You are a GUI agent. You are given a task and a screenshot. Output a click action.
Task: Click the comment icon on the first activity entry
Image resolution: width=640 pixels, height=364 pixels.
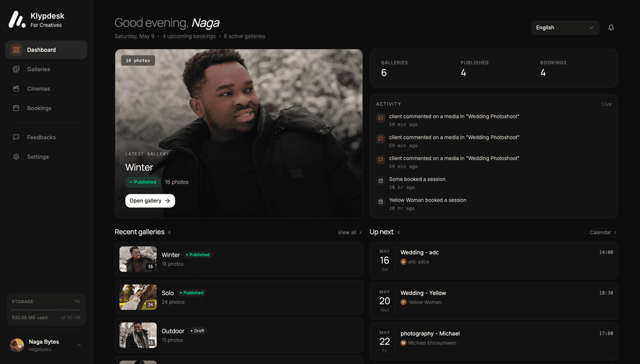[x=381, y=118]
